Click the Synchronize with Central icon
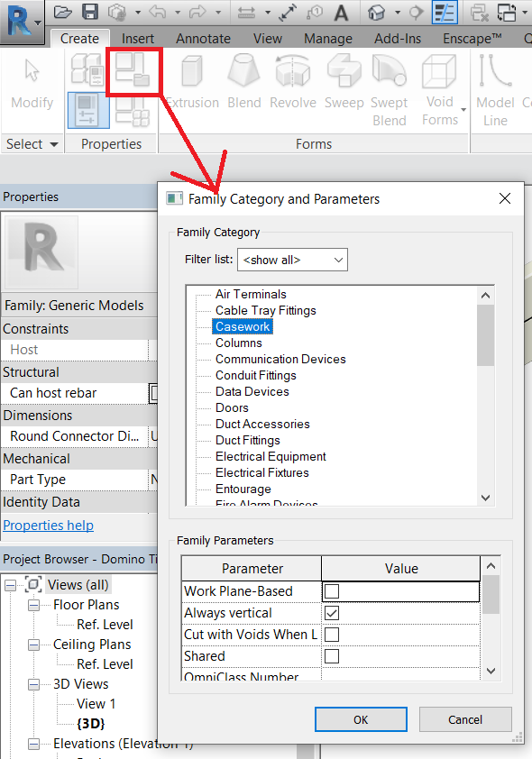The image size is (532, 759). (x=116, y=12)
